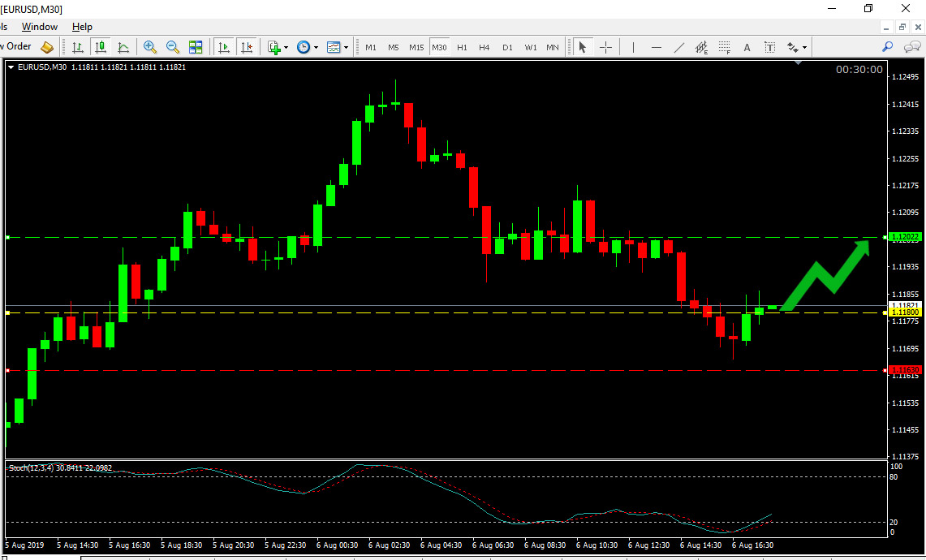This screenshot has width=926, height=560.
Task: Open the Periods clock dropdown
Action: pos(307,47)
